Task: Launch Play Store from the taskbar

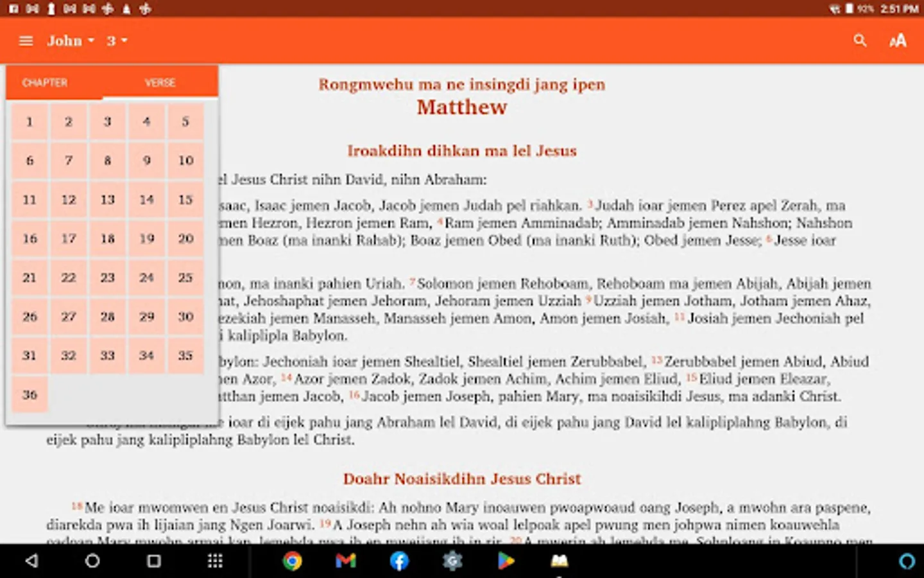Action: [x=506, y=561]
